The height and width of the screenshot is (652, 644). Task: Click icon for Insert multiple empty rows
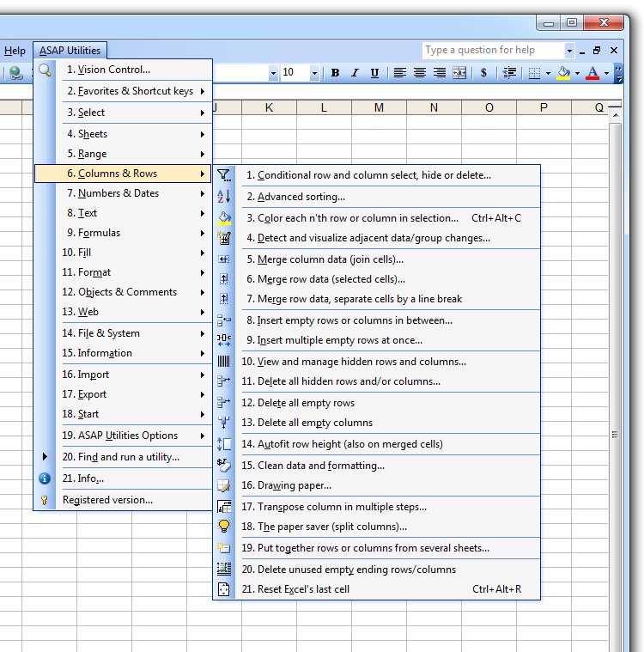pos(223,340)
